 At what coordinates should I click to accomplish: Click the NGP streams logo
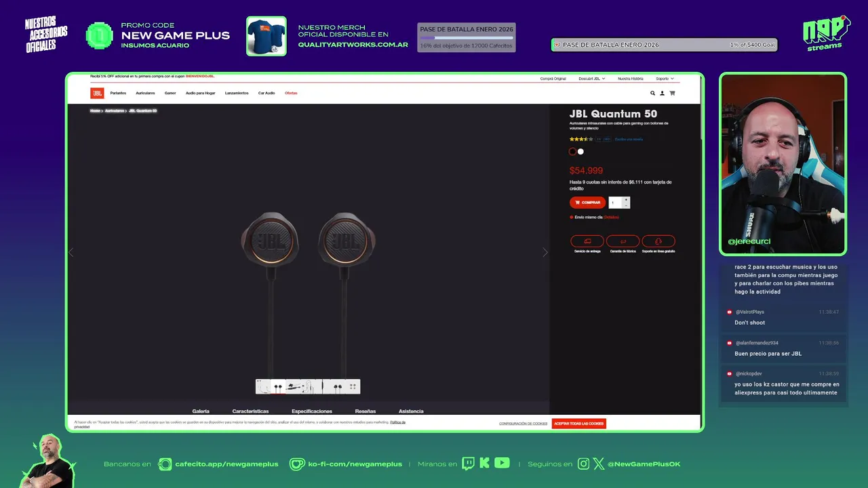827,33
